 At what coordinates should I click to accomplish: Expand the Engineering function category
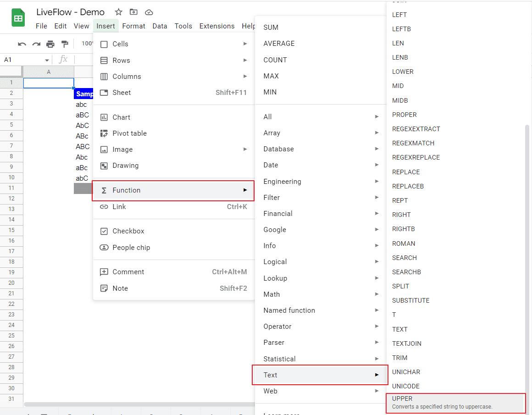(321, 182)
